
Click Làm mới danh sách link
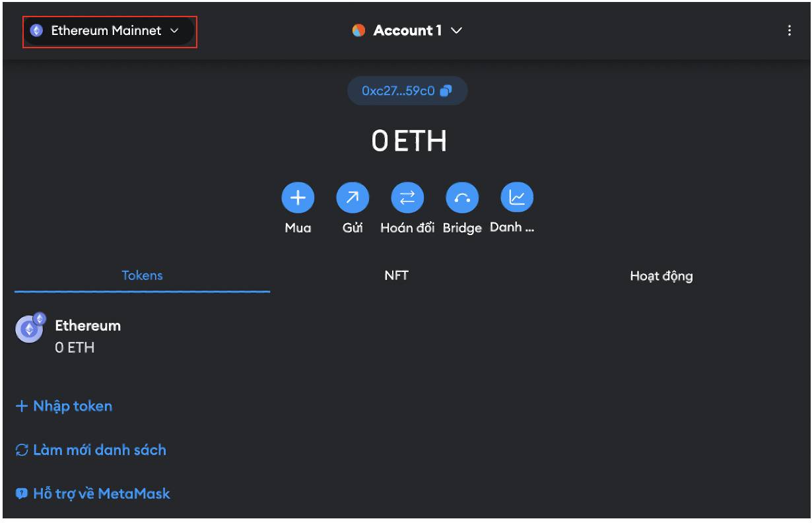click(x=91, y=450)
